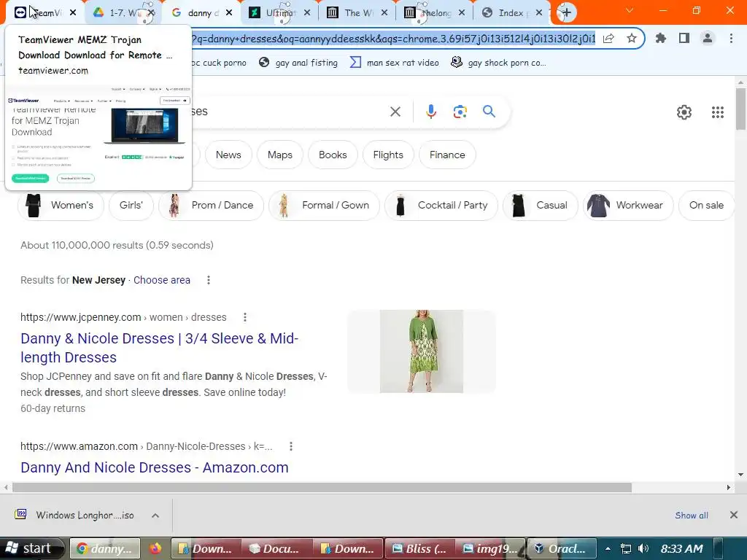
Task: Open the Danny & Nicole Dresses JCPenney link
Action: click(159, 348)
